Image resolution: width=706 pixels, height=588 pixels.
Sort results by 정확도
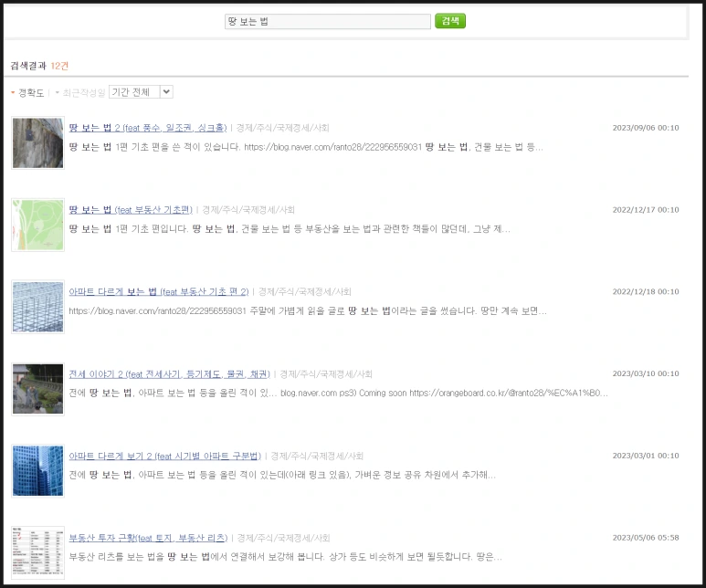pos(31,93)
